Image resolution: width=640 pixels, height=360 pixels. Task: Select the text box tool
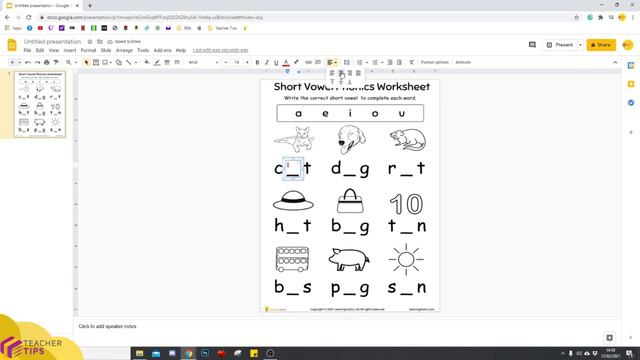96,62
